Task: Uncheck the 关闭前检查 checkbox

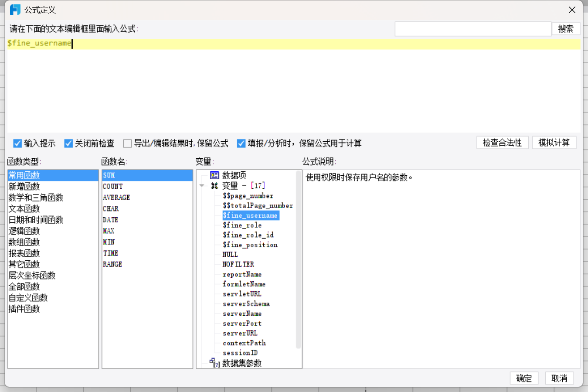Action: (x=68, y=143)
